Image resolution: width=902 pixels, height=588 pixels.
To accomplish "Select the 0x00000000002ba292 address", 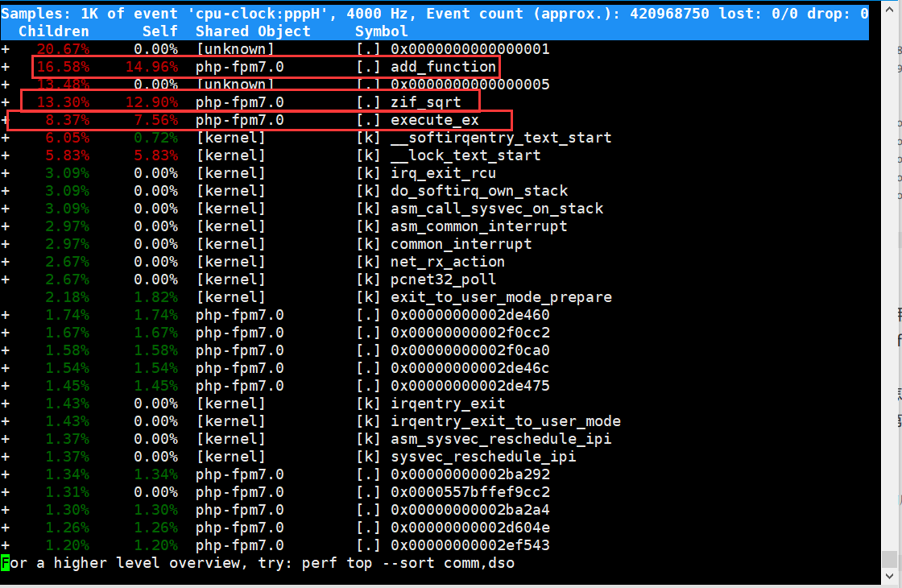I will (x=470, y=474).
